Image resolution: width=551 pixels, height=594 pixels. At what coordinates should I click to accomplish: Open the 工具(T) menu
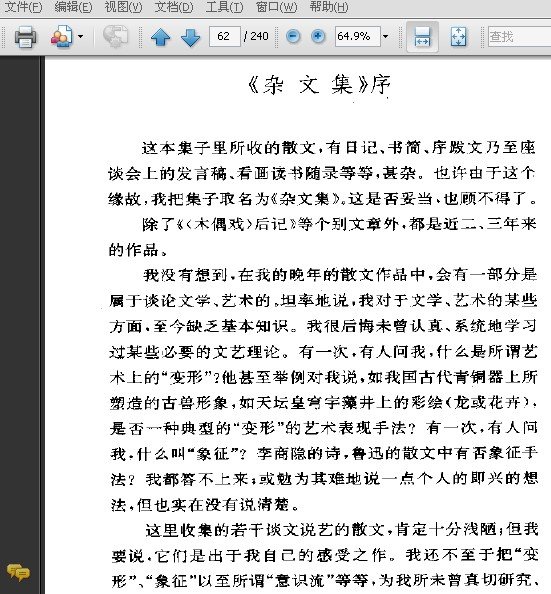pyautogui.click(x=224, y=7)
